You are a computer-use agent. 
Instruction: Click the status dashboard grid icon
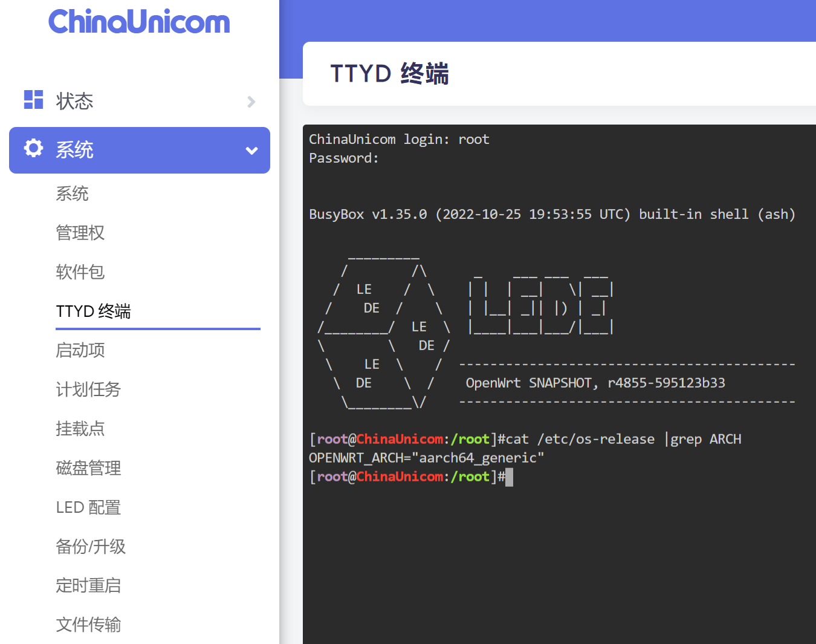point(33,100)
